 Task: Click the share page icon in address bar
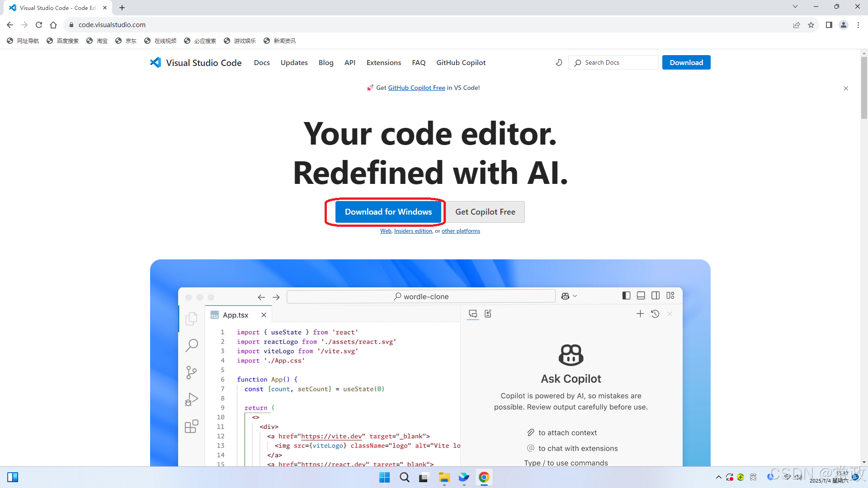[797, 25]
